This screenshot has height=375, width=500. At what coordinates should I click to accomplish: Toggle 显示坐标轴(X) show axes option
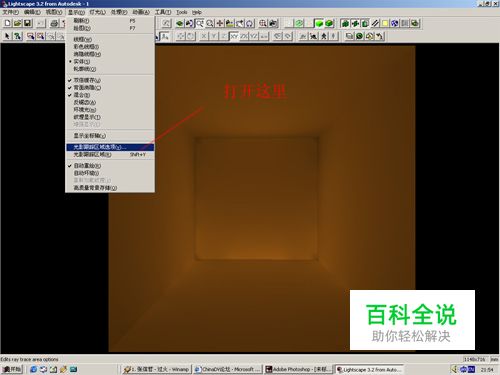(110, 136)
